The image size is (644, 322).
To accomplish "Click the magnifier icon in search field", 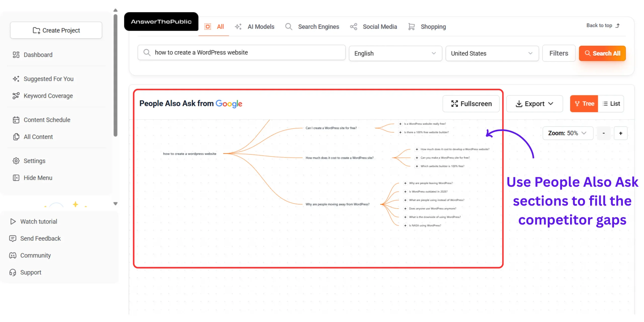I will 147,52.
